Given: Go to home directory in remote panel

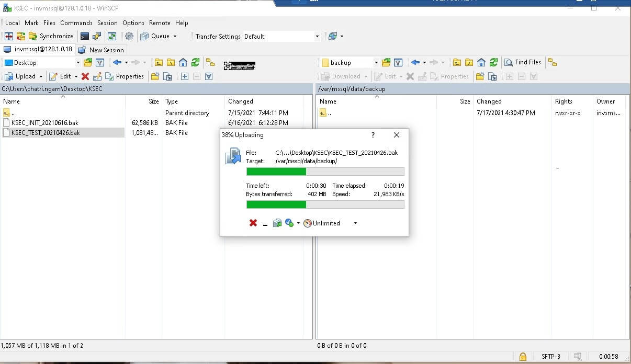Looking at the screenshot, I should coord(481,62).
